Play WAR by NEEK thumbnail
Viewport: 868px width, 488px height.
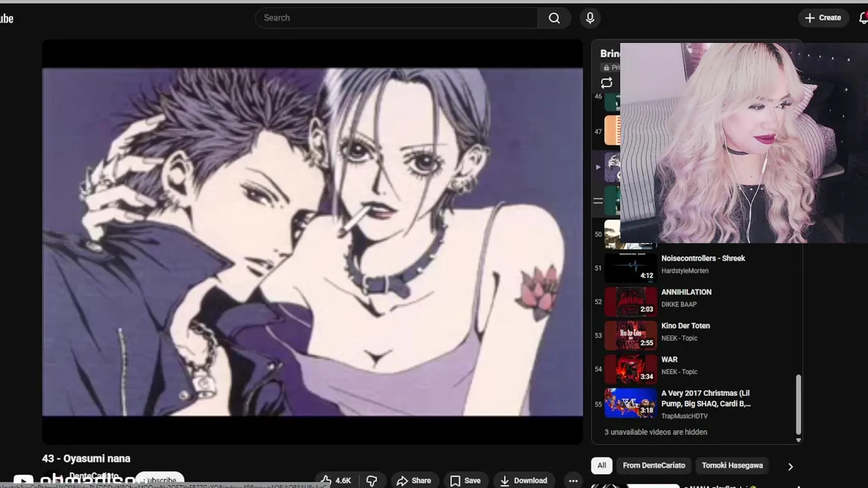(x=631, y=369)
